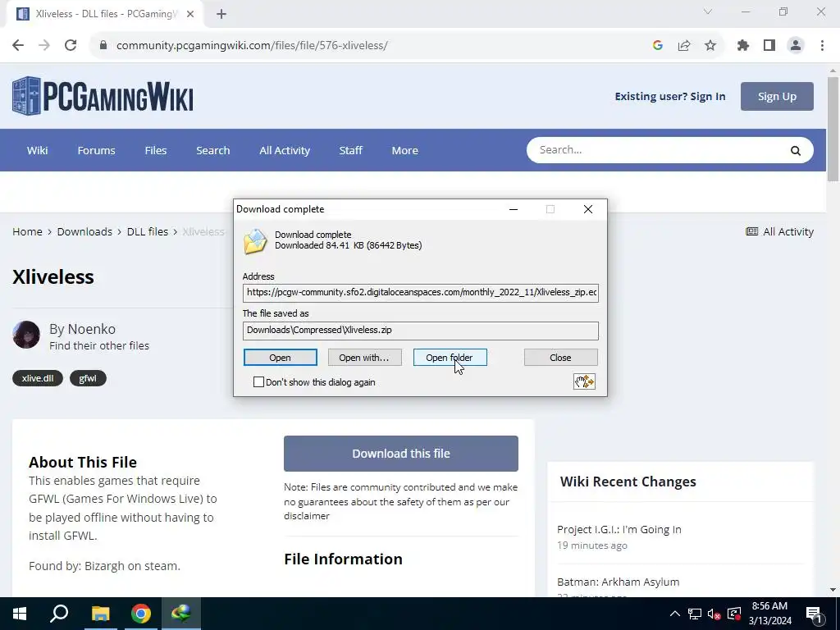The height and width of the screenshot is (630, 840).
Task: Click the Sign Up button
Action: (777, 97)
